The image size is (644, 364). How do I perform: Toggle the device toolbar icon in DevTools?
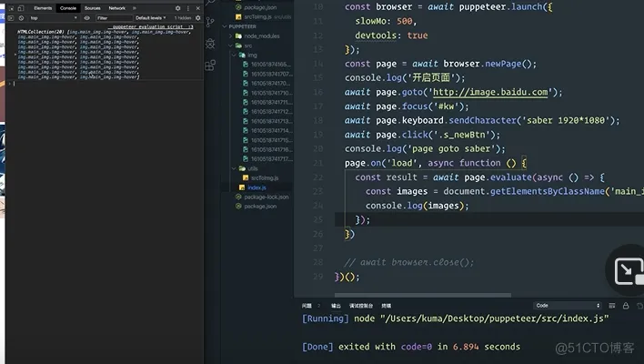point(21,8)
